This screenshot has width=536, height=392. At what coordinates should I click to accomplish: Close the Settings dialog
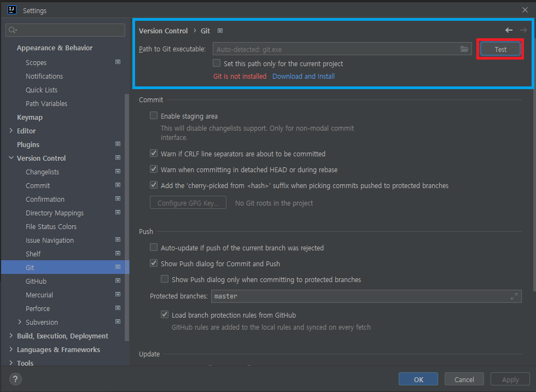point(525,10)
